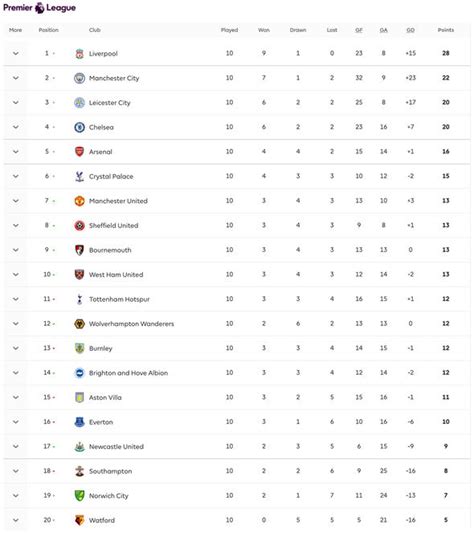Viewport: 474px width, 533px height.
Task: Click the Tottenham Hotspur cockerel crest
Action: coord(79,299)
